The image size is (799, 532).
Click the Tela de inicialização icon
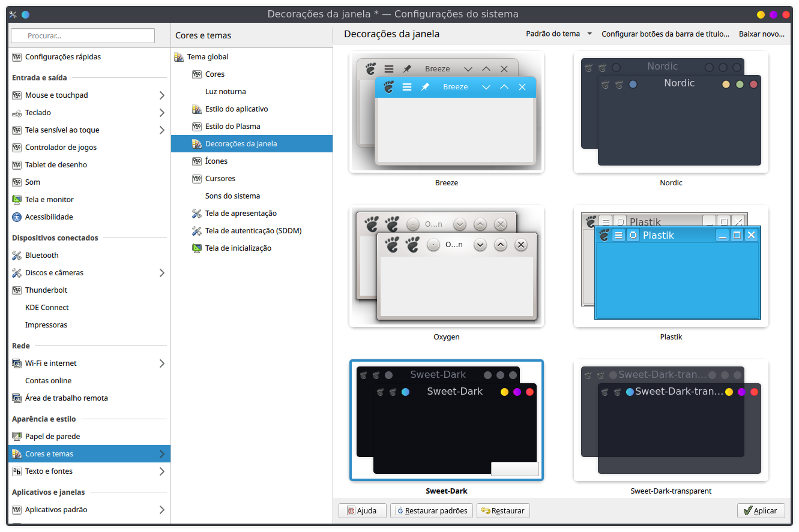(x=196, y=248)
